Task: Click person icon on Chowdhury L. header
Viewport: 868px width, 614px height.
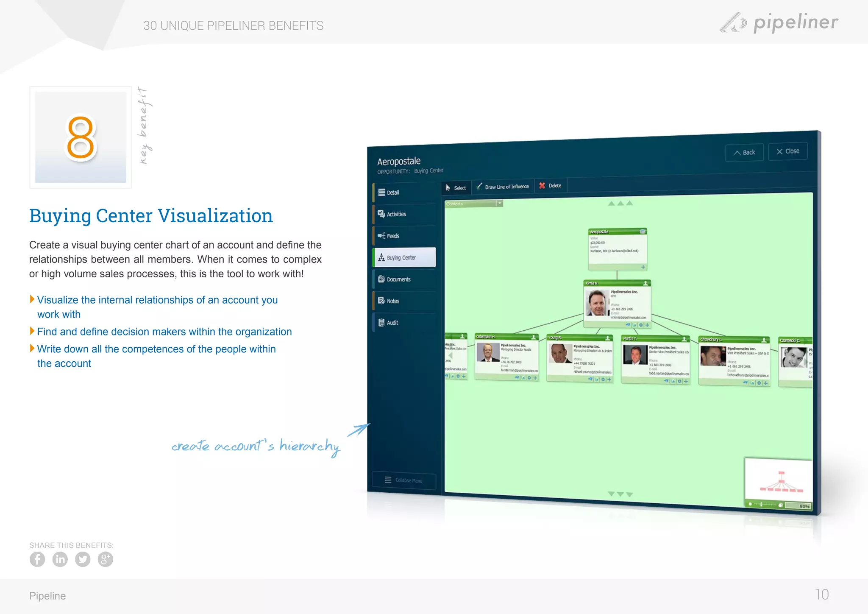Action: pyautogui.click(x=764, y=340)
